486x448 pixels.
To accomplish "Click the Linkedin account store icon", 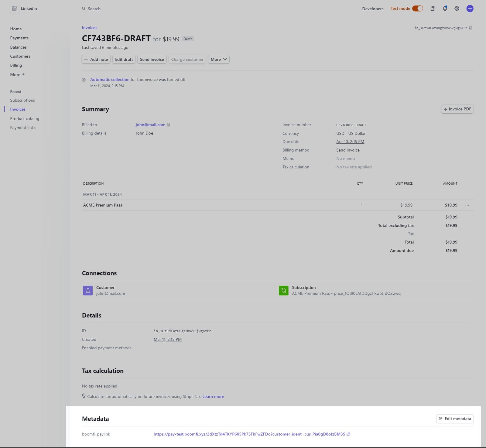I will point(14,9).
